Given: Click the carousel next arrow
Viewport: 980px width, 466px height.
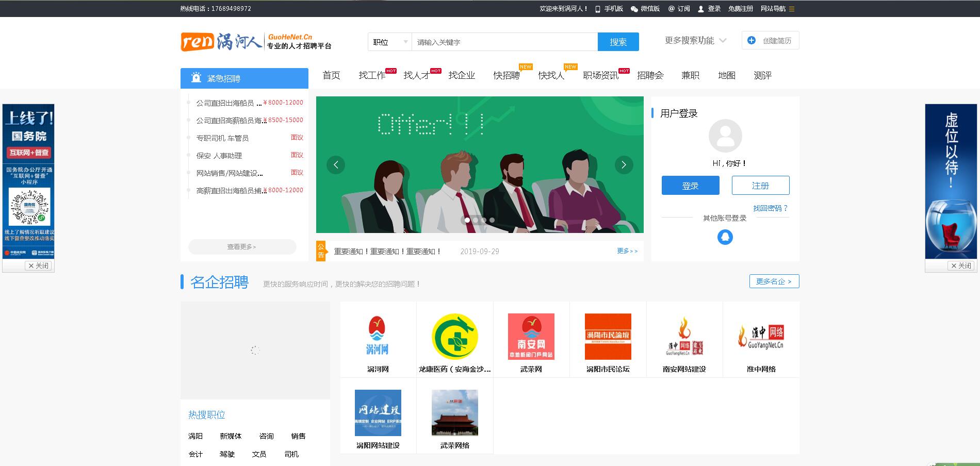Looking at the screenshot, I should tap(624, 165).
